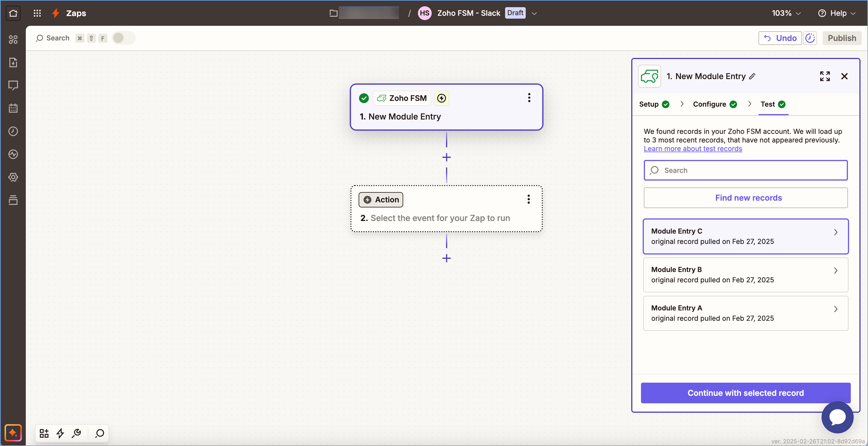This screenshot has width=868, height=446.
Task: Open Zap history clock icon in sidebar
Action: (13, 131)
